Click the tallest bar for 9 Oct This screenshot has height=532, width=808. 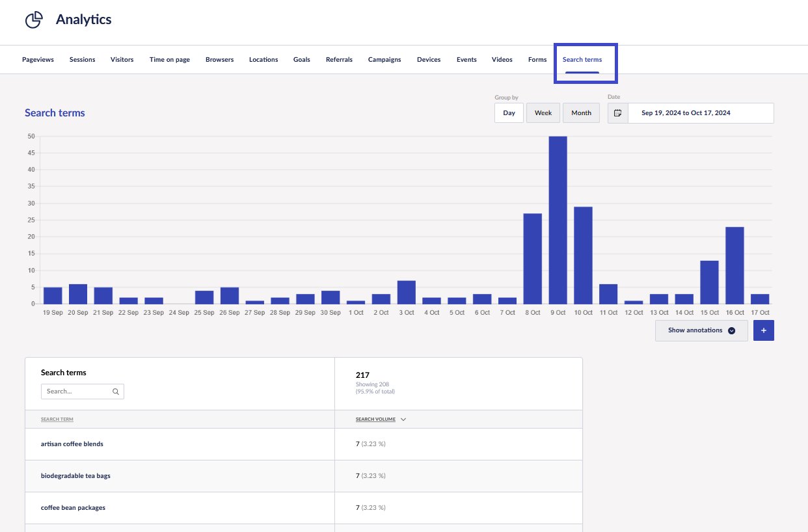click(558, 220)
